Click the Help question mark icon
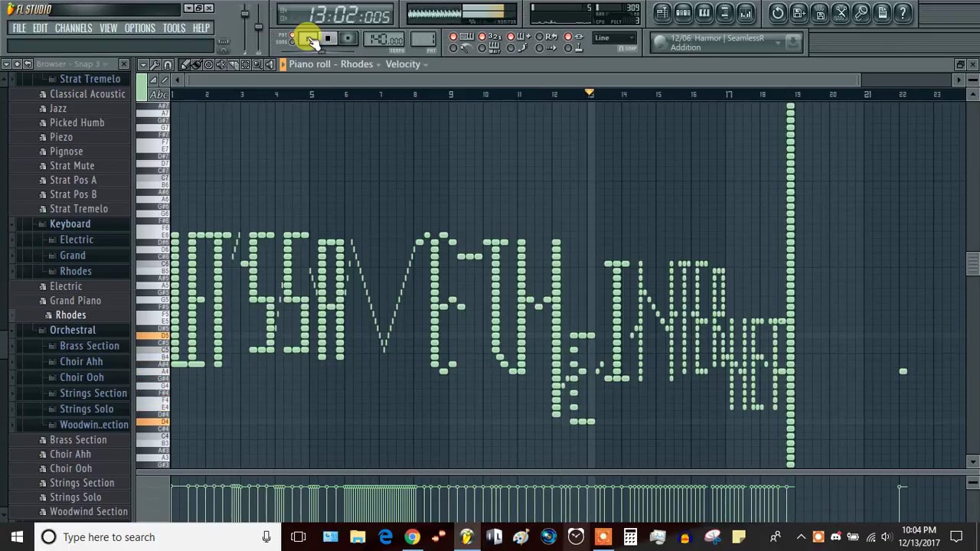Screen dimensions: 980x551 903,13
